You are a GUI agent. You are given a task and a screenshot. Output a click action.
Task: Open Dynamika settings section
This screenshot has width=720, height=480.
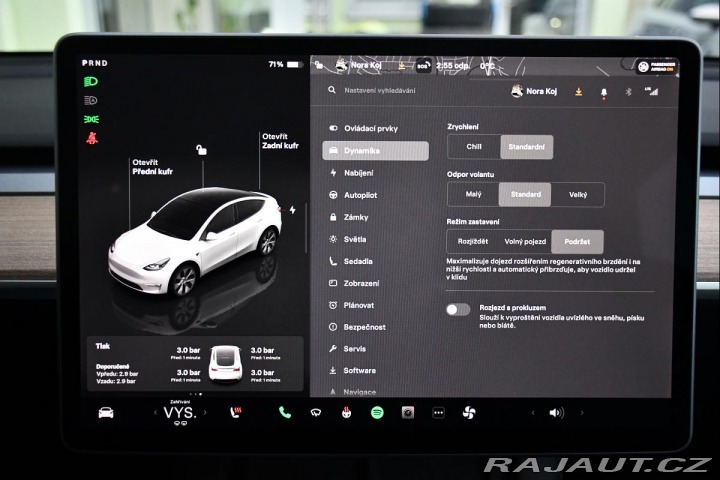pos(376,151)
